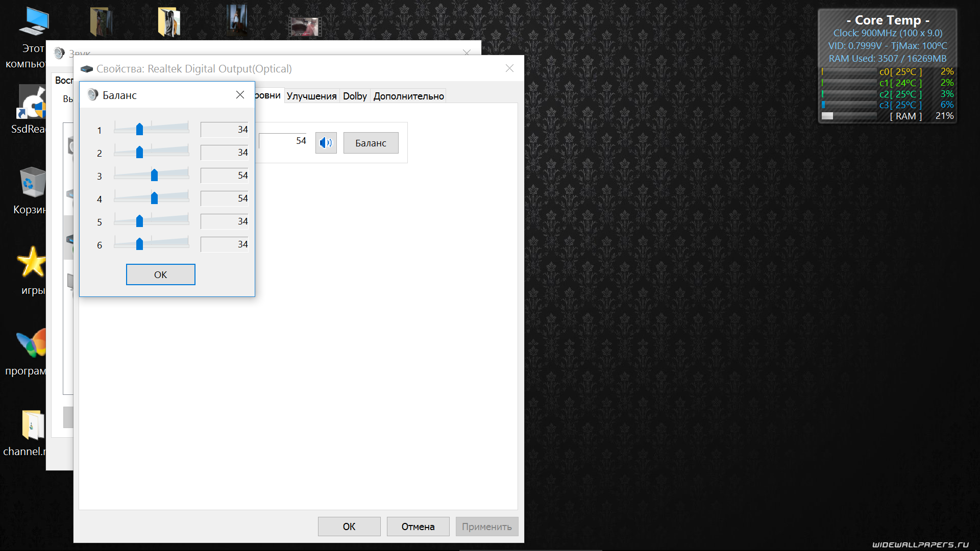The width and height of the screenshot is (980, 551).
Task: Click the speaker mute icon button
Action: click(326, 143)
